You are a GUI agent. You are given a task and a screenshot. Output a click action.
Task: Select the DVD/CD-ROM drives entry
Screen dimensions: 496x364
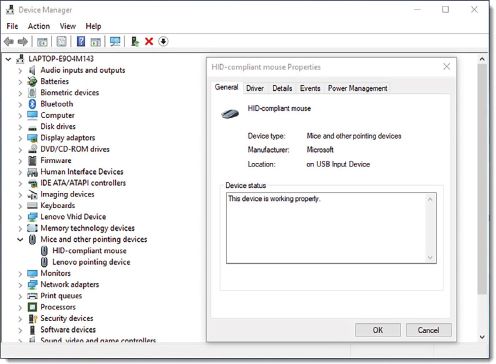coord(75,149)
